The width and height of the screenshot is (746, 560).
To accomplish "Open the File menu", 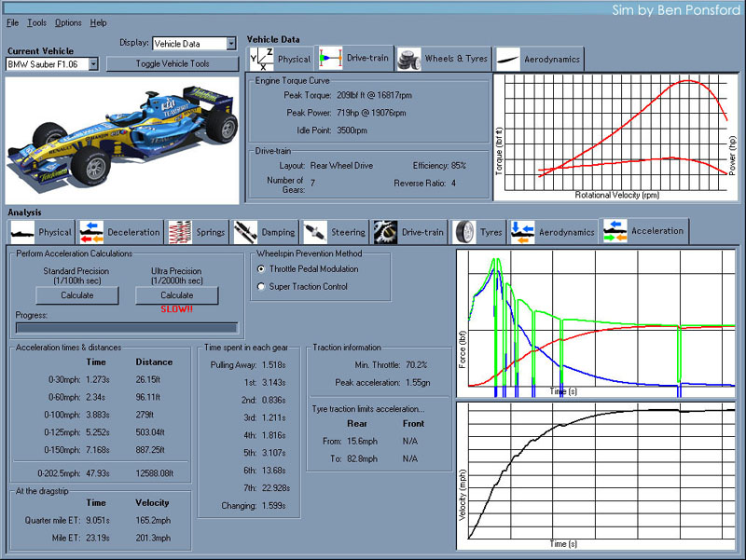I will [13, 22].
